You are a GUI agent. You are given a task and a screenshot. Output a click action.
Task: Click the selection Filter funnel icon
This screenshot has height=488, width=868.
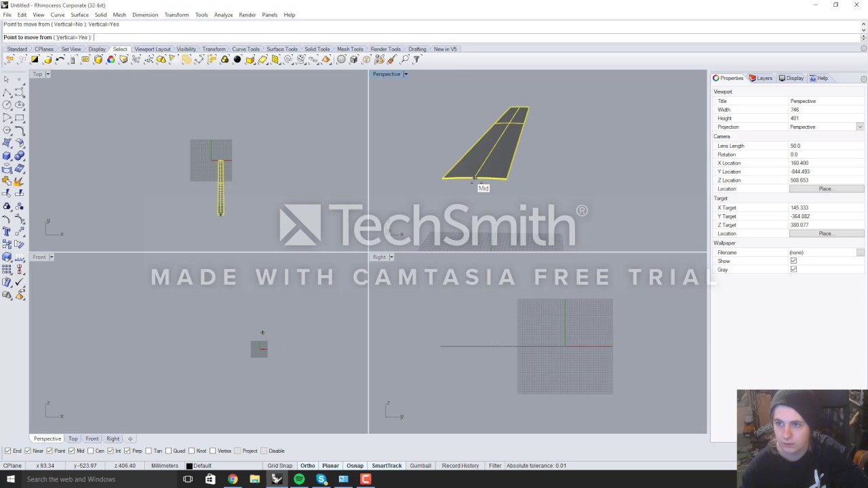click(416, 60)
